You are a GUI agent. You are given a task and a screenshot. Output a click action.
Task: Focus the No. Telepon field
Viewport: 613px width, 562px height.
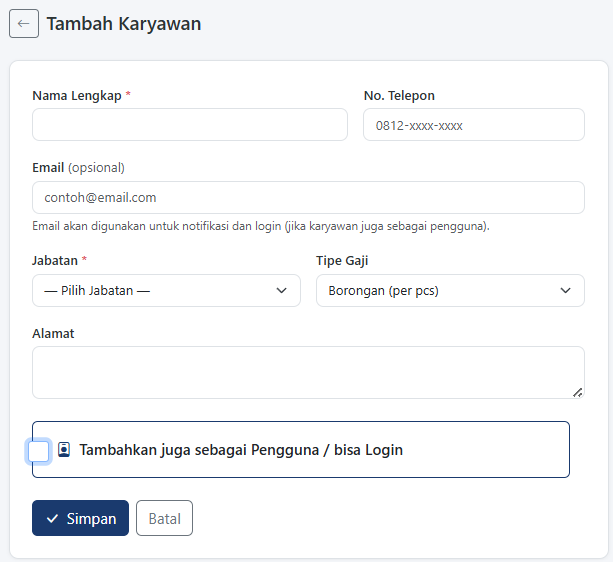click(473, 125)
